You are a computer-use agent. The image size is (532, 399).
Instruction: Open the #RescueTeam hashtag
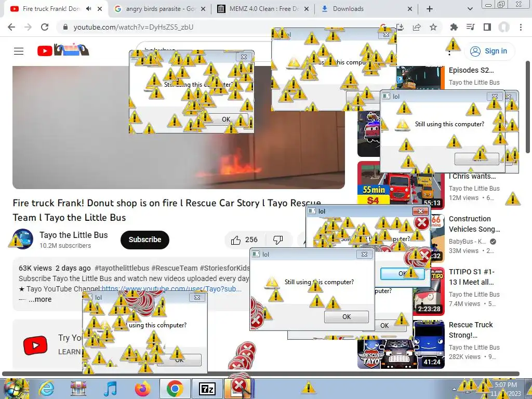coord(175,268)
